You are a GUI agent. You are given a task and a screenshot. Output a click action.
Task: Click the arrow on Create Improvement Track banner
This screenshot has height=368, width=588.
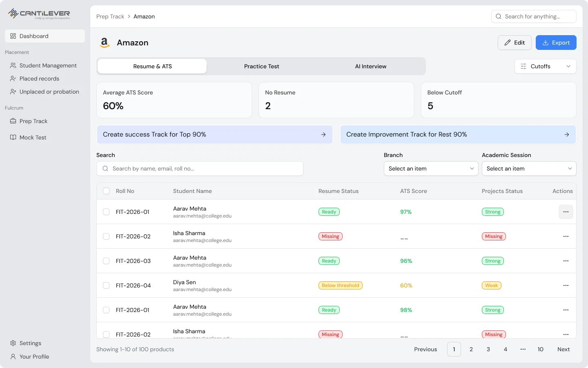pos(567,135)
